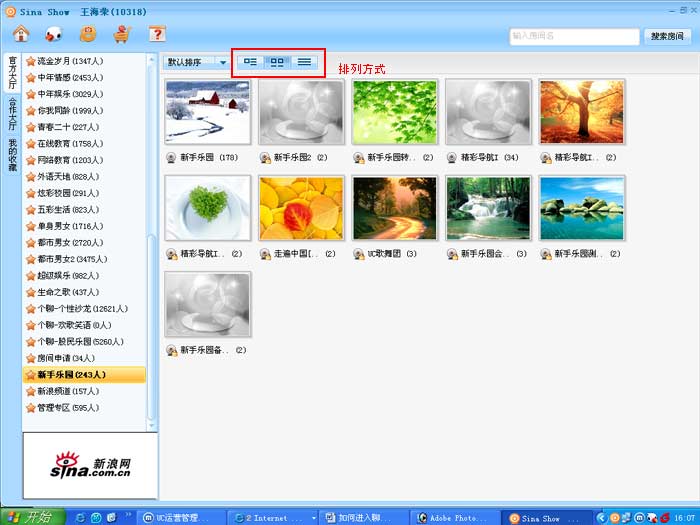Click category list scrollbar up arrow

click(151, 58)
